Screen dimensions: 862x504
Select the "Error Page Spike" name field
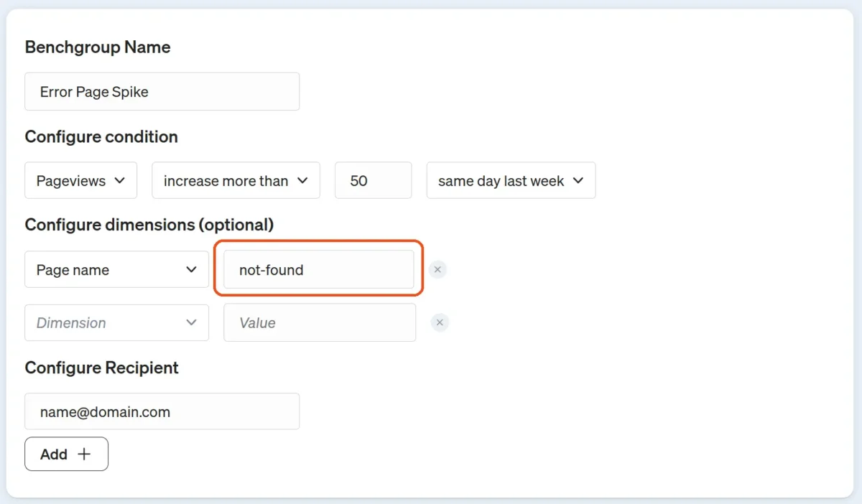pyautogui.click(x=162, y=91)
